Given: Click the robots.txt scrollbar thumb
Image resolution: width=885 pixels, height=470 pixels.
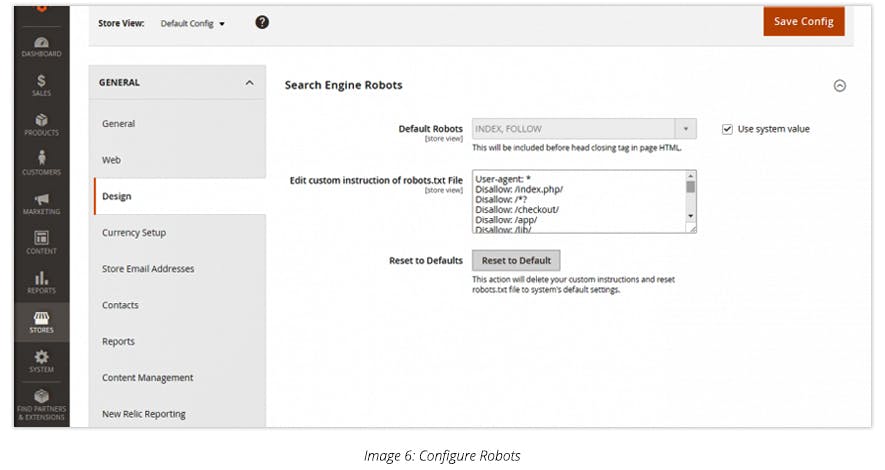Looking at the screenshot, I should coord(690,187).
